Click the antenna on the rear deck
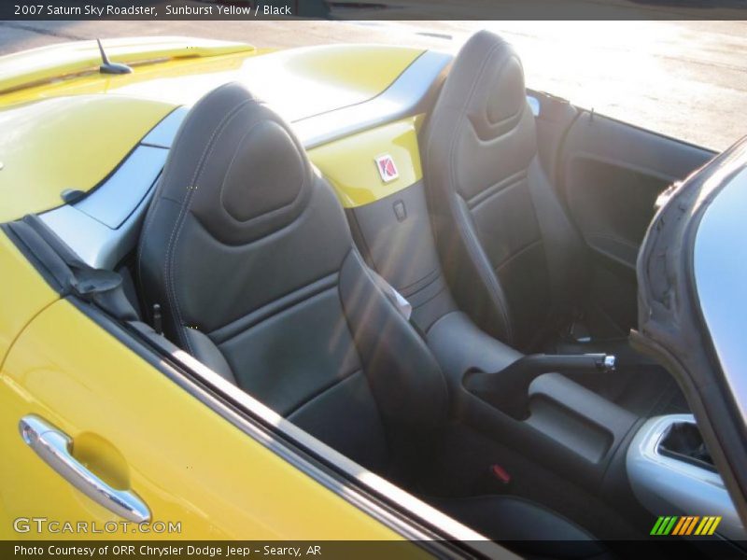Viewport: 747px width, 560px height. (x=112, y=58)
